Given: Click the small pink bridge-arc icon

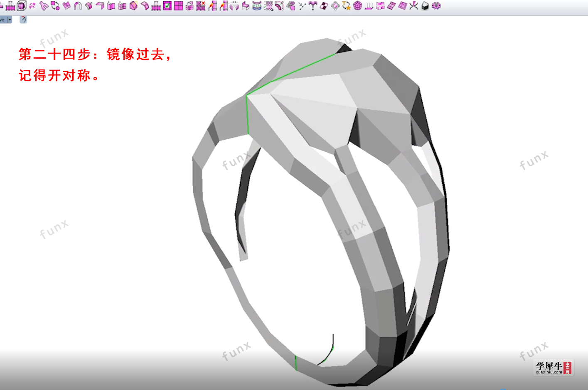Looking at the screenshot, I should pyautogui.click(x=32, y=6).
